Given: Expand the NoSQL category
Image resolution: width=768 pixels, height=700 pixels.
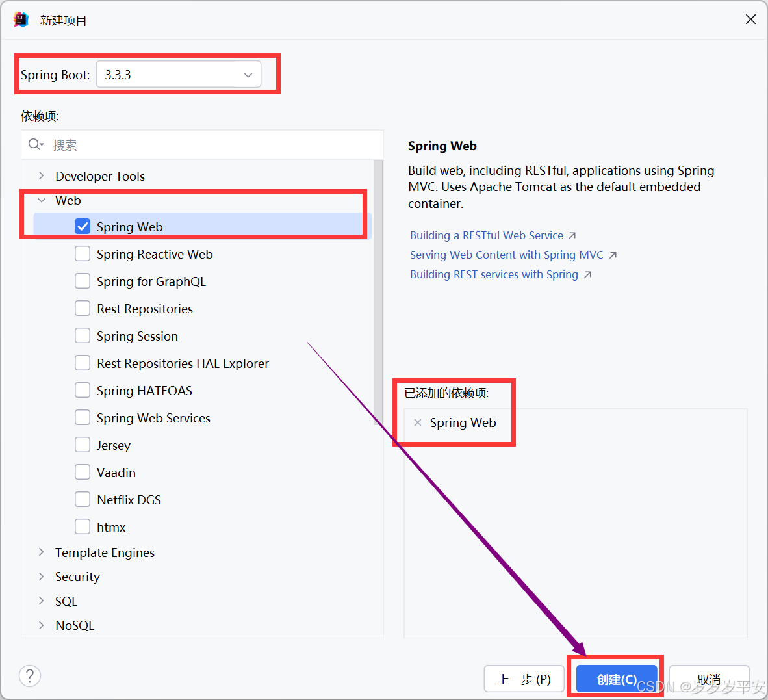Looking at the screenshot, I should coord(42,625).
